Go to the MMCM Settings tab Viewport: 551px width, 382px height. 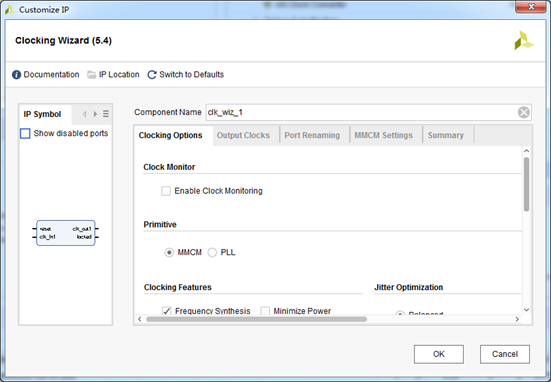[383, 135]
